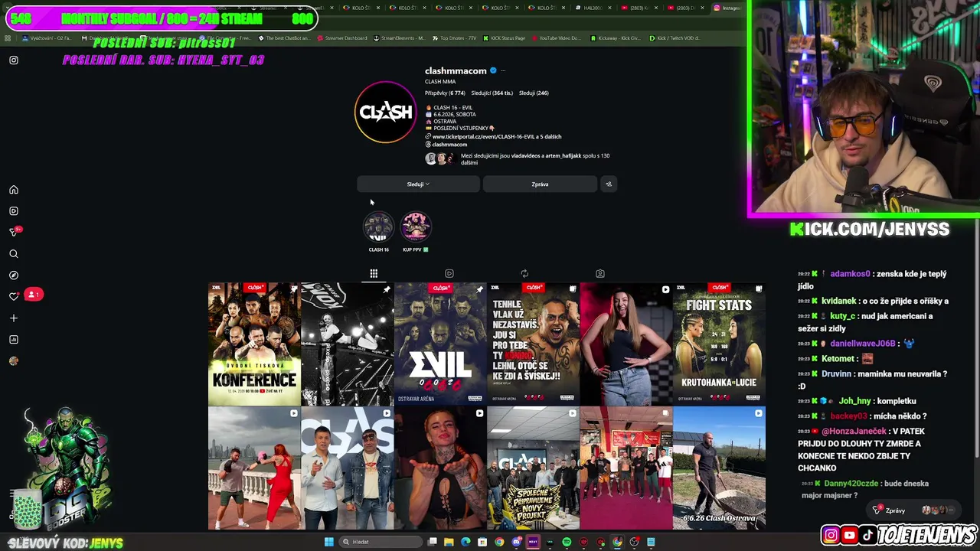The image size is (980, 551).
Task: Switch to the posts grid tab
Action: (374, 273)
